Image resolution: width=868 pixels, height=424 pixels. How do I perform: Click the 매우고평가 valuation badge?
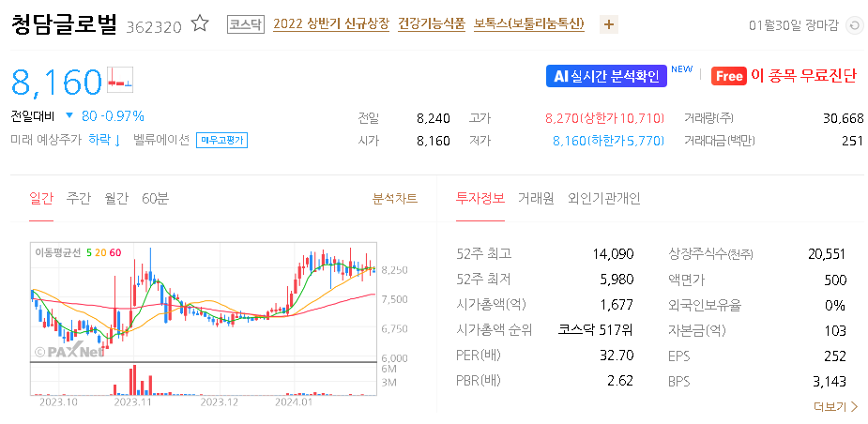[x=222, y=141]
